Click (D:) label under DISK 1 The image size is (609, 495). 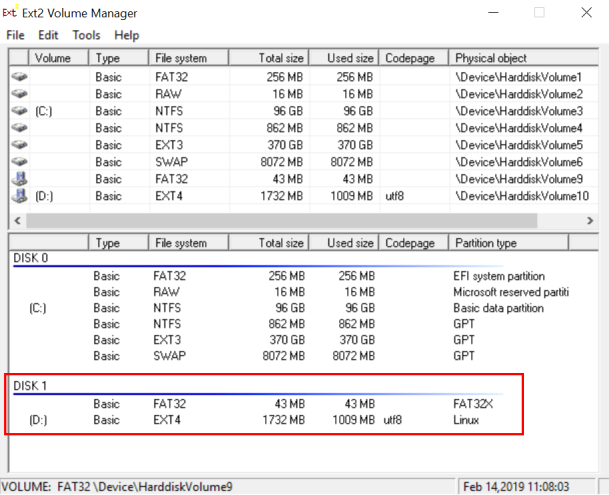pos(38,420)
